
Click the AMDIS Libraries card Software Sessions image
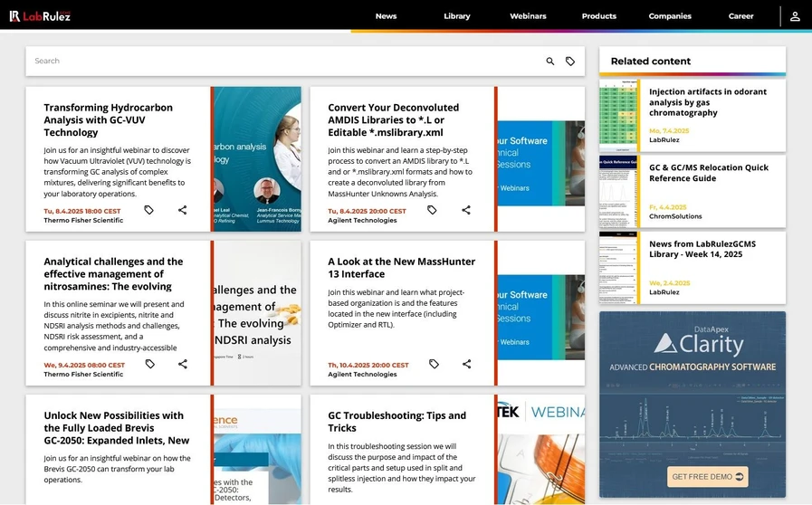(x=541, y=163)
